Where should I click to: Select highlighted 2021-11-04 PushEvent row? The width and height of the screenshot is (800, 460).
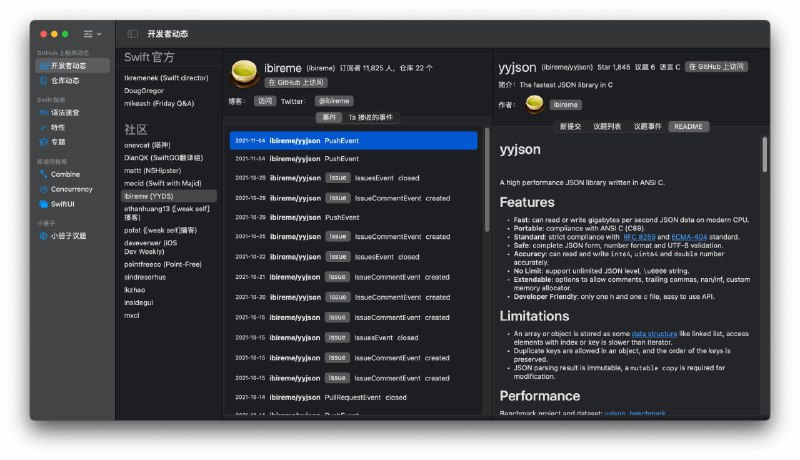[354, 141]
